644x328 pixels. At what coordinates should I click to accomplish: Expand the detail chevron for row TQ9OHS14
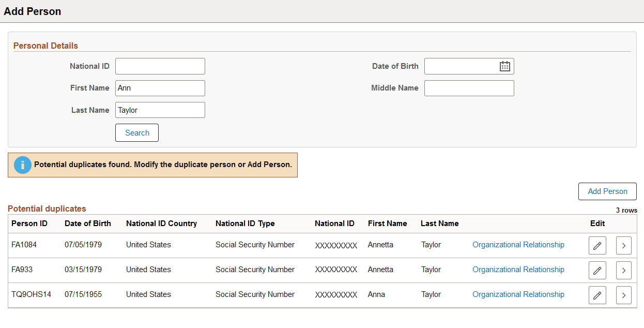pos(623,295)
